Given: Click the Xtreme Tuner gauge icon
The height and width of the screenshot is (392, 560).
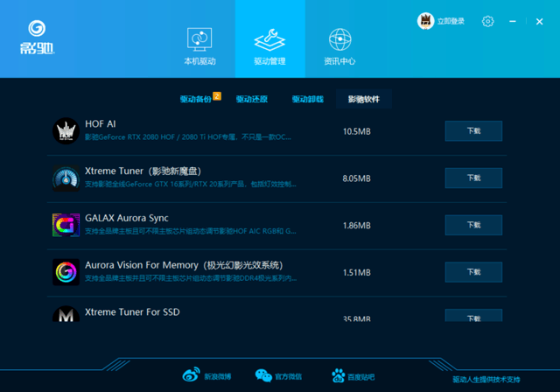Looking at the screenshot, I should tap(66, 178).
